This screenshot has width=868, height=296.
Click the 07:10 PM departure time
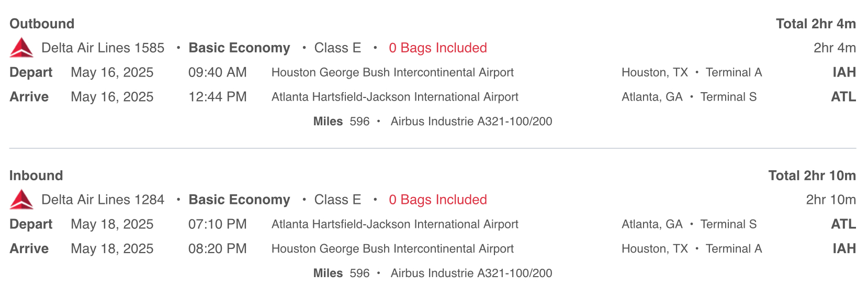(217, 224)
